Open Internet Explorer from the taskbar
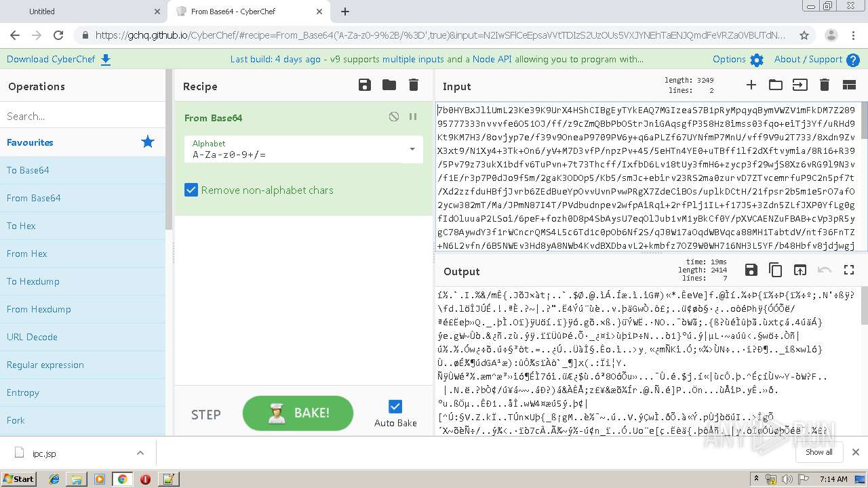The height and width of the screenshot is (488, 868). pos(54,479)
